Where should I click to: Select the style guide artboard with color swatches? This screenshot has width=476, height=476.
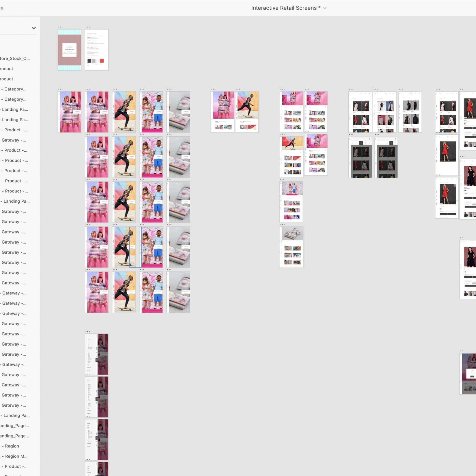pyautogui.click(x=97, y=50)
